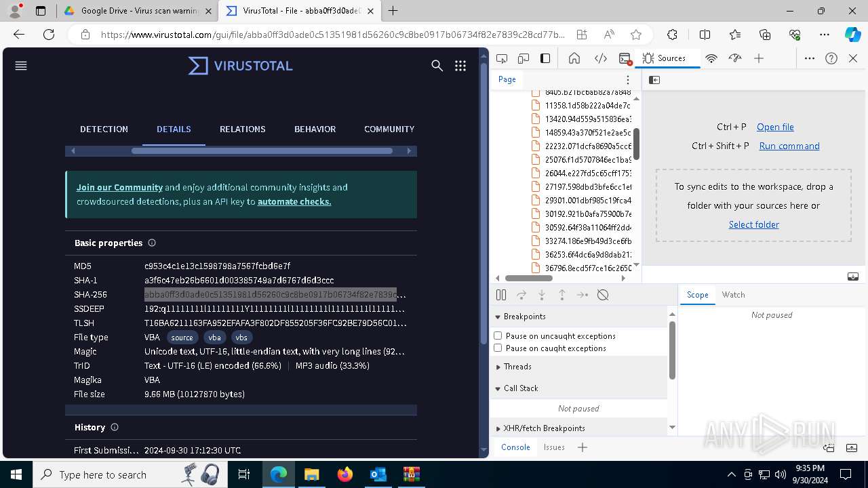Select the Scope tab in debugger
868x488 pixels.
[697, 295]
